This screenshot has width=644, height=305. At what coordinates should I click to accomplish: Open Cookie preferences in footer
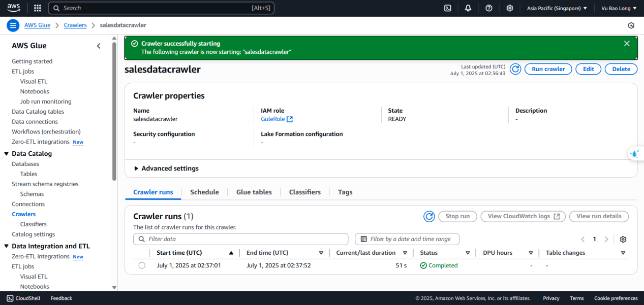click(616, 298)
